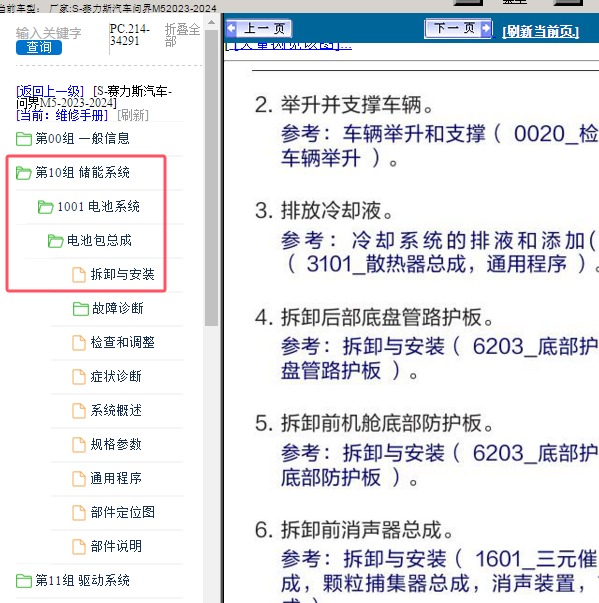Click the 折叠全部 collapse all link
The image size is (599, 603).
pyautogui.click(x=183, y=35)
